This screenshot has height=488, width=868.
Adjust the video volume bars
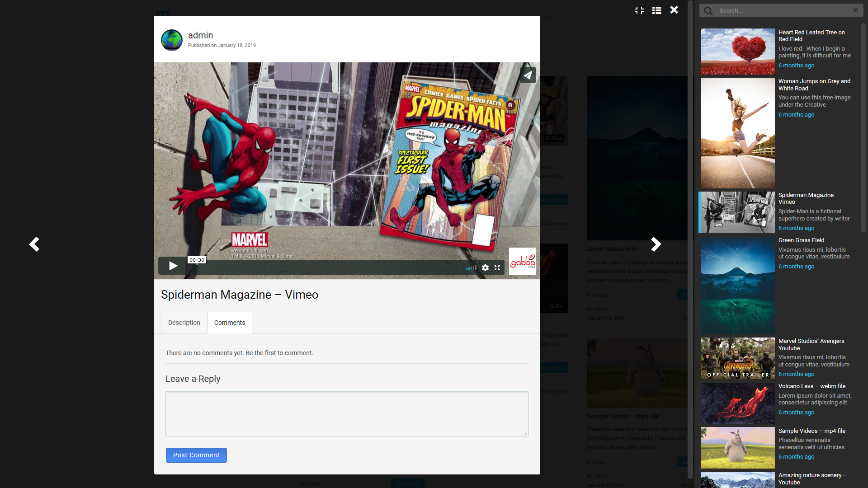pos(471,268)
